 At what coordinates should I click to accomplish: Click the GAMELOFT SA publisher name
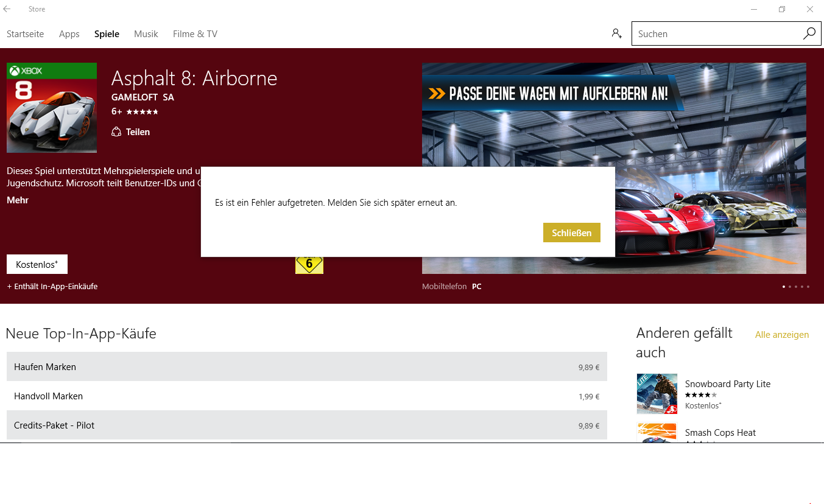point(143,97)
